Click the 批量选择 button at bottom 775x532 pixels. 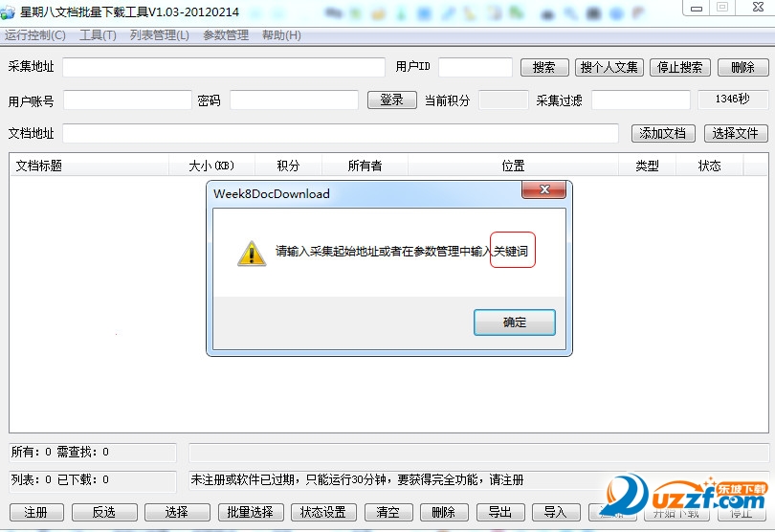pyautogui.click(x=250, y=512)
